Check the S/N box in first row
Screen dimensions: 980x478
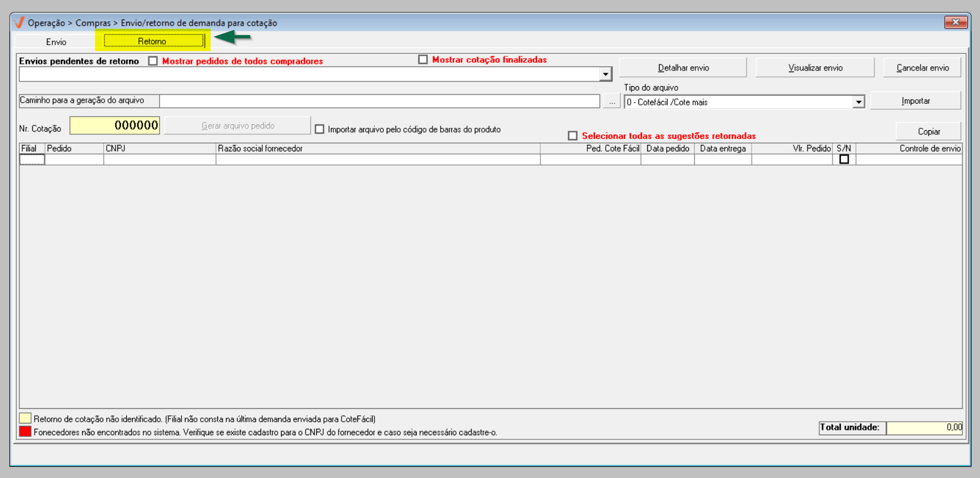(x=844, y=159)
